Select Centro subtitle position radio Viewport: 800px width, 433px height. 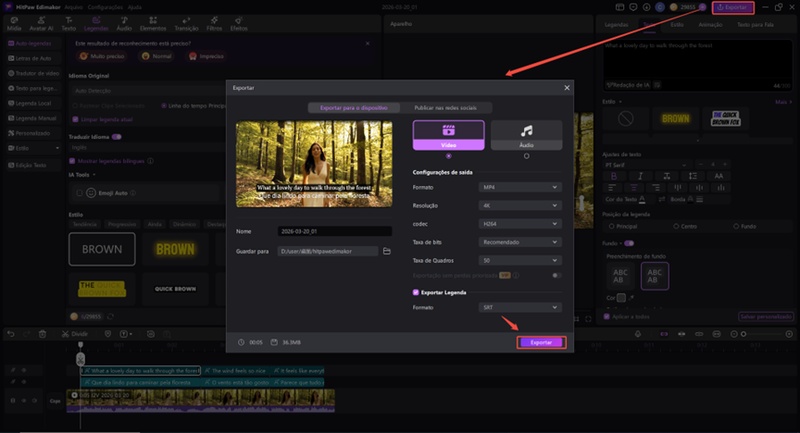tap(676, 226)
